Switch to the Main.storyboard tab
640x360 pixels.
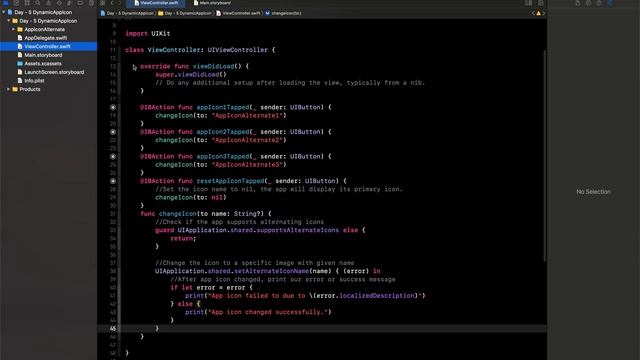coord(212,3)
